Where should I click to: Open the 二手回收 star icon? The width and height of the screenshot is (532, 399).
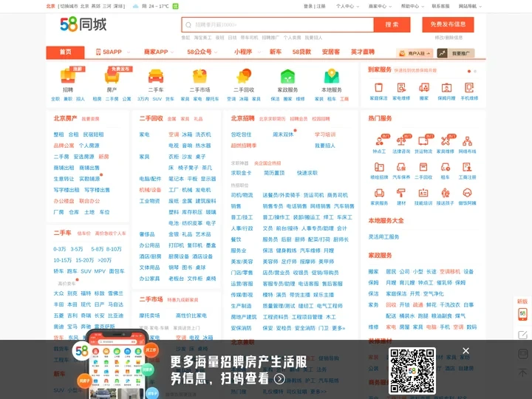(x=244, y=76)
